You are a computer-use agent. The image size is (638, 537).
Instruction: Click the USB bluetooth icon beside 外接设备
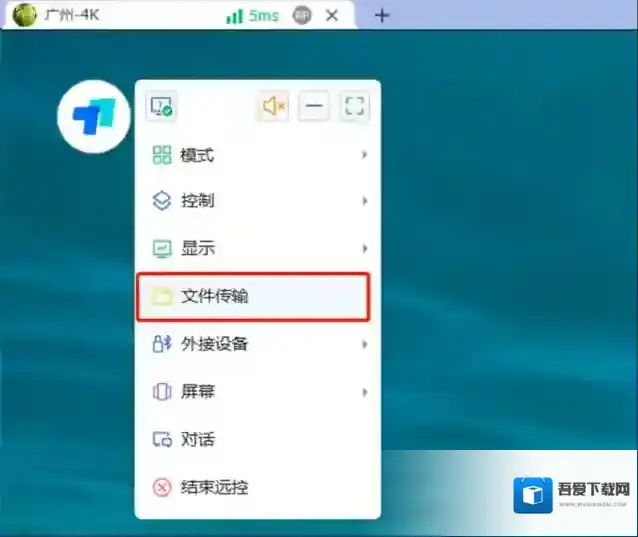click(x=162, y=344)
